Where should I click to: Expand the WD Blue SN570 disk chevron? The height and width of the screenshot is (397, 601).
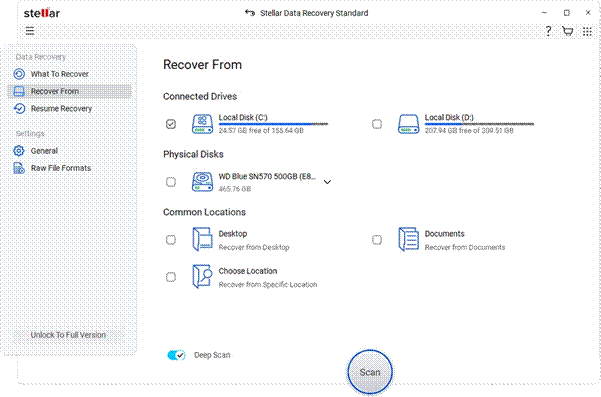pos(327,182)
